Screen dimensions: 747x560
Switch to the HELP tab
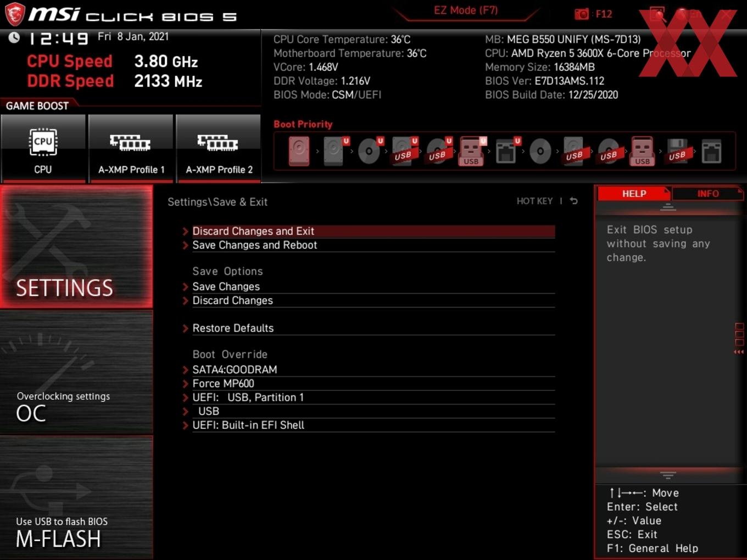coord(634,193)
